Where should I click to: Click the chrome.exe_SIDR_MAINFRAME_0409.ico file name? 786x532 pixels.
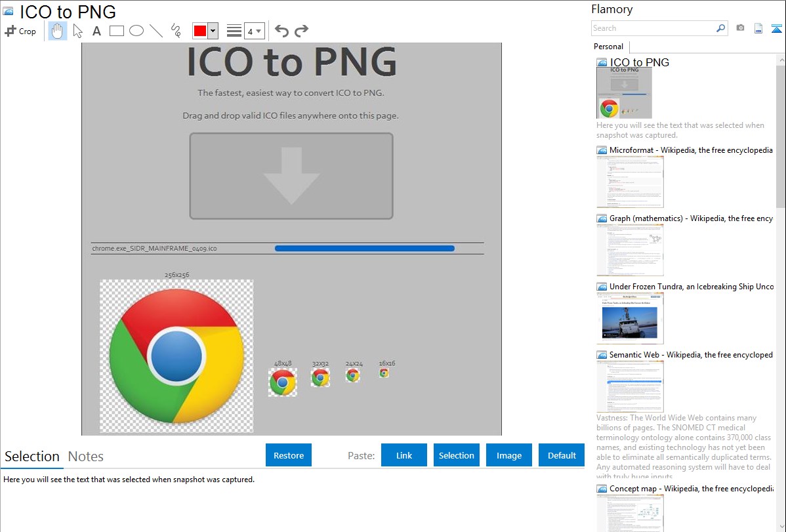(154, 248)
